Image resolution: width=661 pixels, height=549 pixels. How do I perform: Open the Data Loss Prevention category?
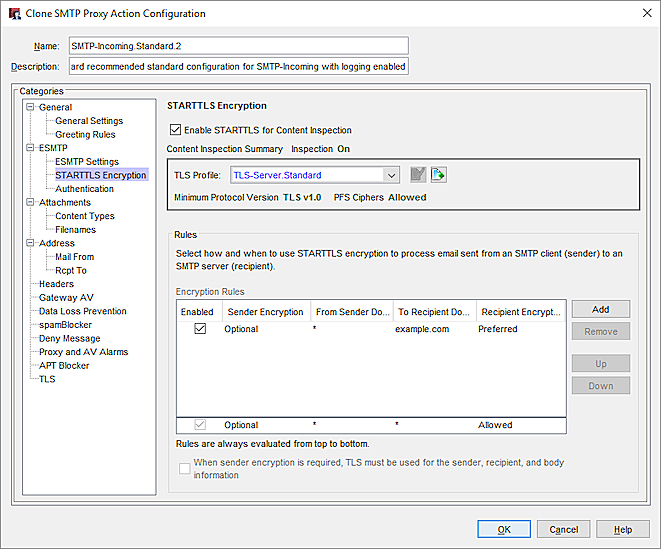82,311
